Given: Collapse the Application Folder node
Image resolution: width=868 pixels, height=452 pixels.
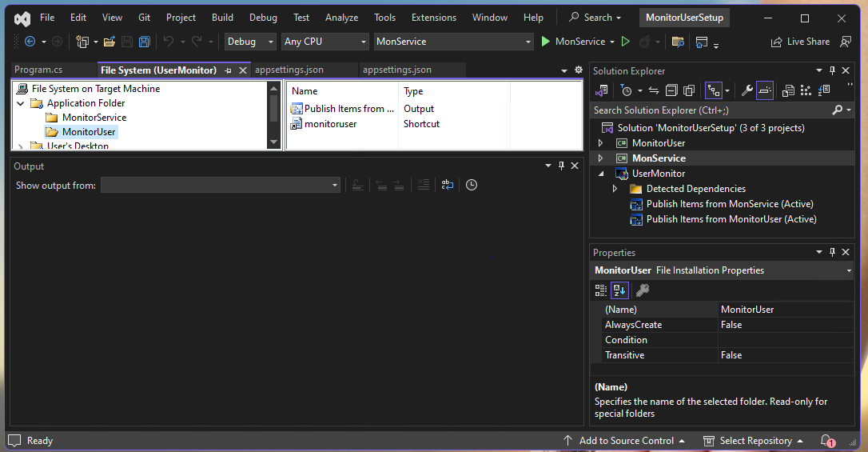Looking at the screenshot, I should [21, 103].
